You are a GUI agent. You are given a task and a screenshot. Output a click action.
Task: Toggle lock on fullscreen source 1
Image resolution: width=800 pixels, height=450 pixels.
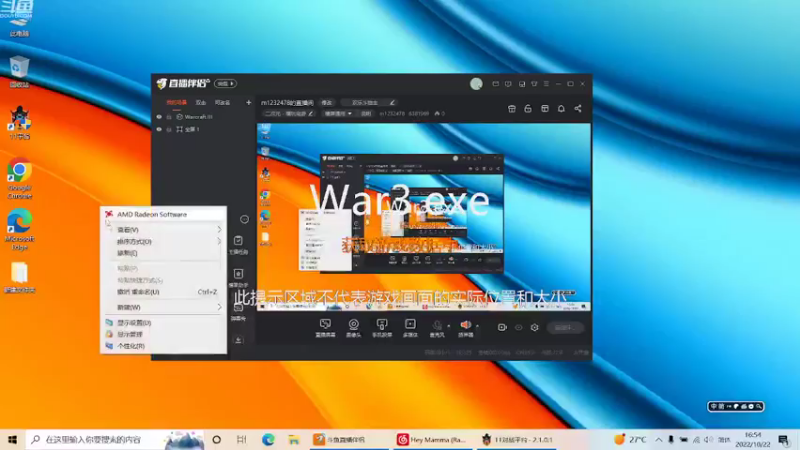pos(169,130)
